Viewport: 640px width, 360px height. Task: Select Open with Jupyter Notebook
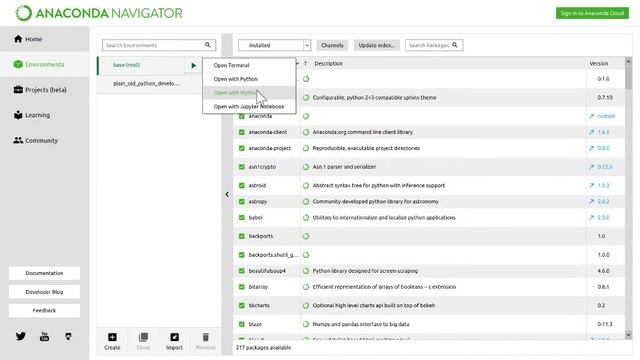point(249,107)
